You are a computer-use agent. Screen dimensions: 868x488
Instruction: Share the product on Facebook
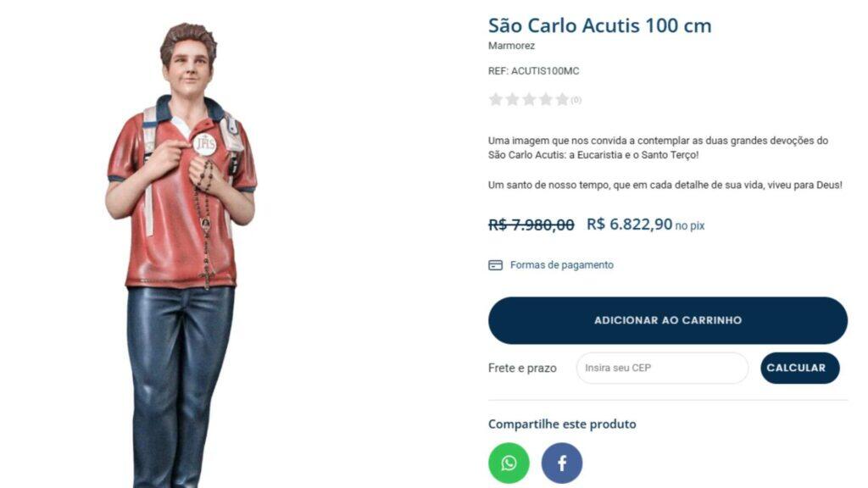pyautogui.click(x=562, y=463)
